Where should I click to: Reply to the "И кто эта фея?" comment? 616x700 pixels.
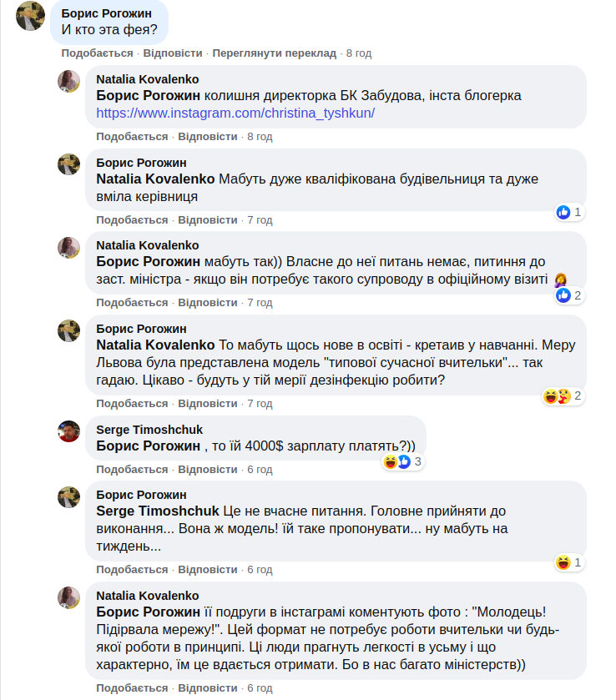[x=173, y=53]
